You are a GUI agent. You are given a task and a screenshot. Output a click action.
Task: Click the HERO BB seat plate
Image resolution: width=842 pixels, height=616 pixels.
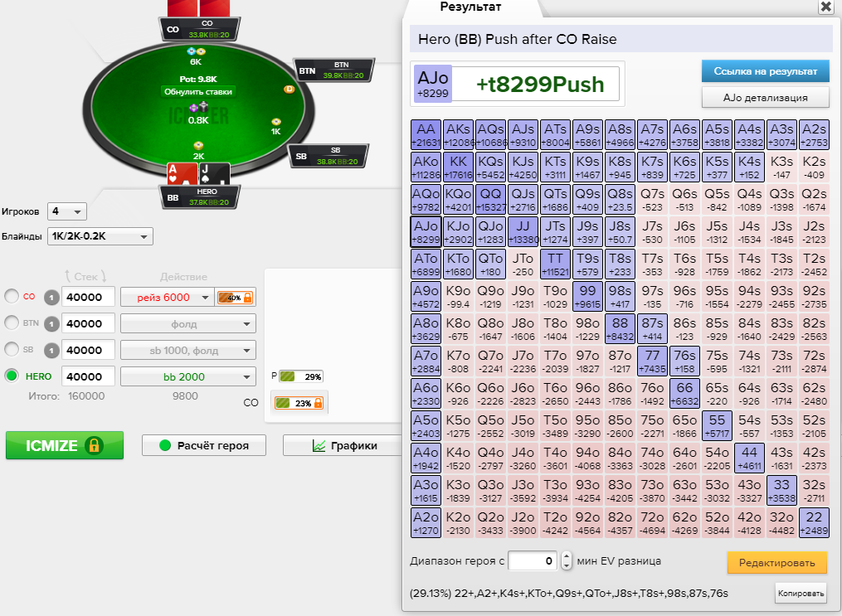pos(200,197)
